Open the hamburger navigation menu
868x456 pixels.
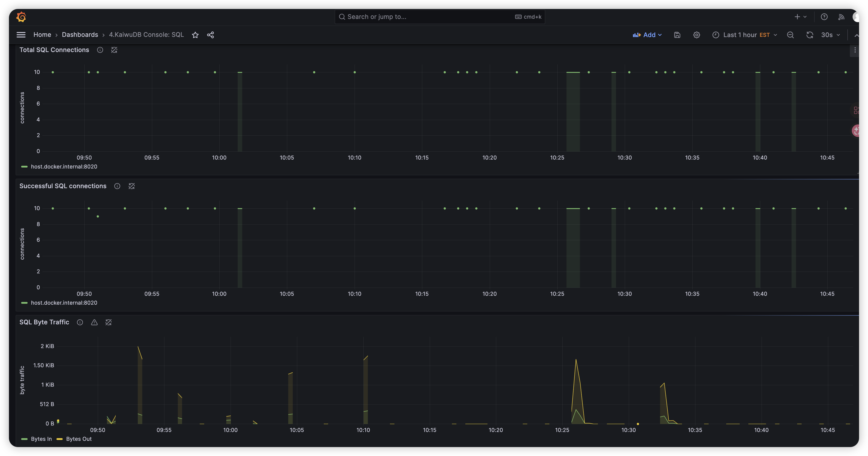[21, 35]
